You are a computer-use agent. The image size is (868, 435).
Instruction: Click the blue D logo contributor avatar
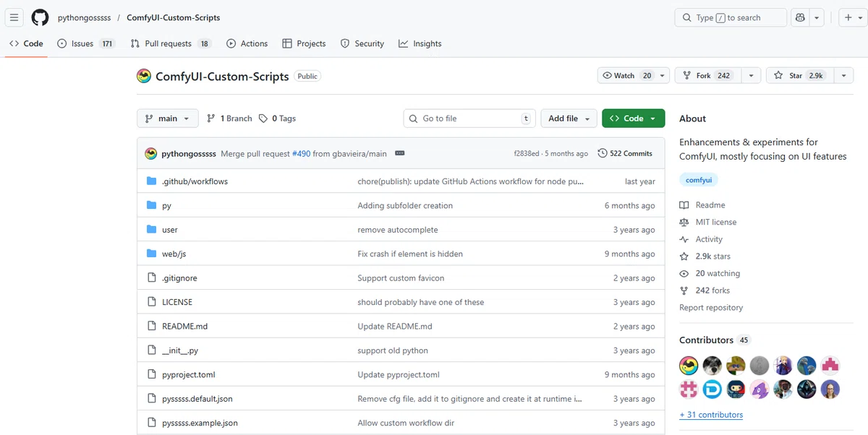tap(712, 389)
